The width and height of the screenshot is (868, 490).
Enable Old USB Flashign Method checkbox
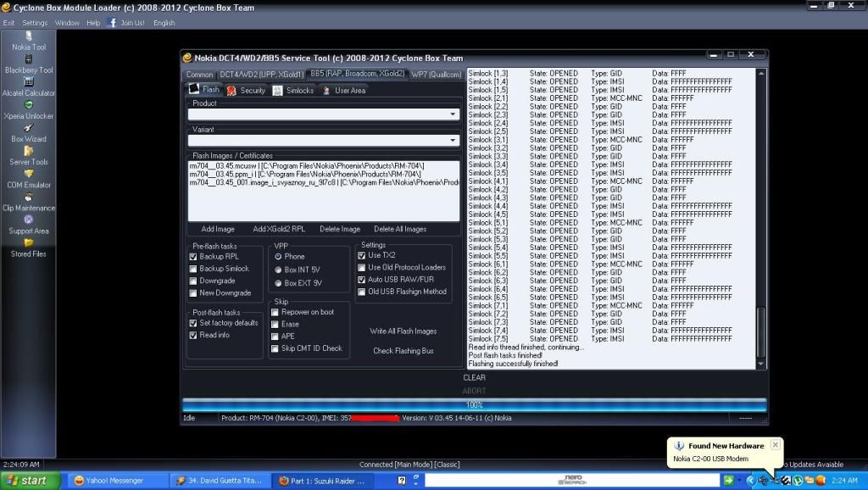[x=361, y=292]
